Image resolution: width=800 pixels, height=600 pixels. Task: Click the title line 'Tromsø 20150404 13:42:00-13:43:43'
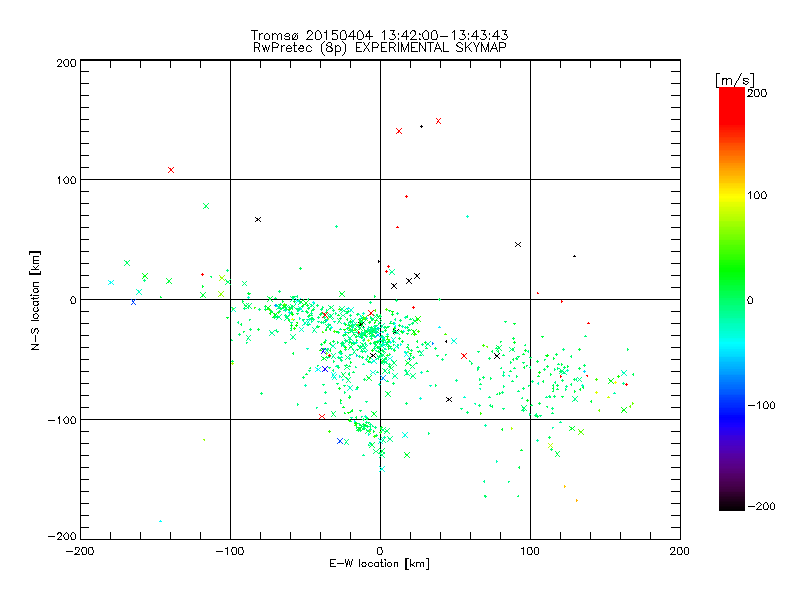[x=379, y=35]
